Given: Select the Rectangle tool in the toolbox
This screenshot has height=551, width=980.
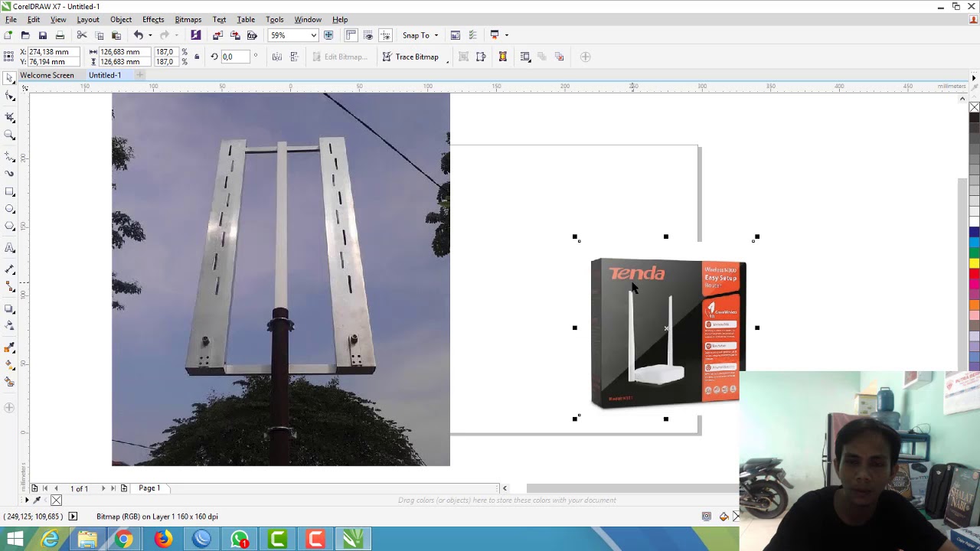Looking at the screenshot, I should (x=10, y=191).
